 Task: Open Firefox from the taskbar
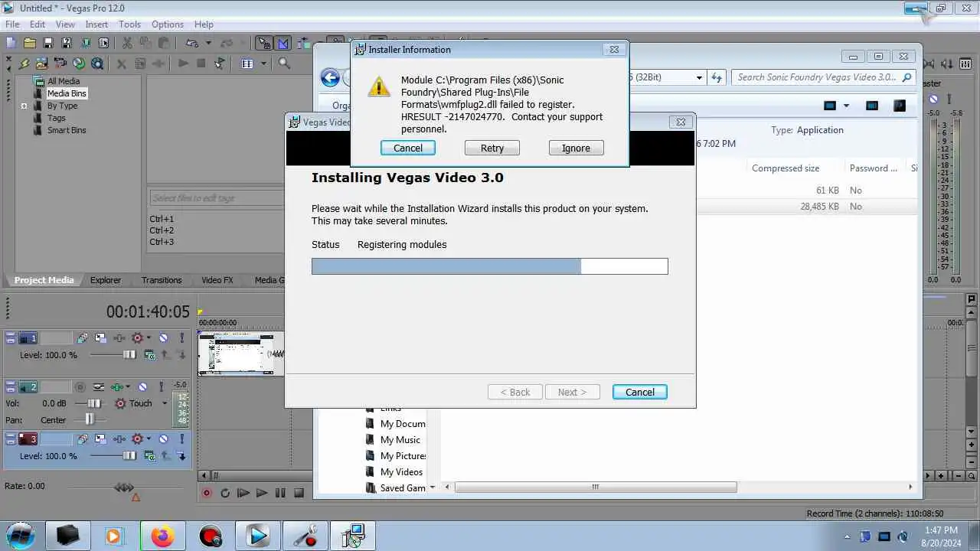click(x=162, y=536)
